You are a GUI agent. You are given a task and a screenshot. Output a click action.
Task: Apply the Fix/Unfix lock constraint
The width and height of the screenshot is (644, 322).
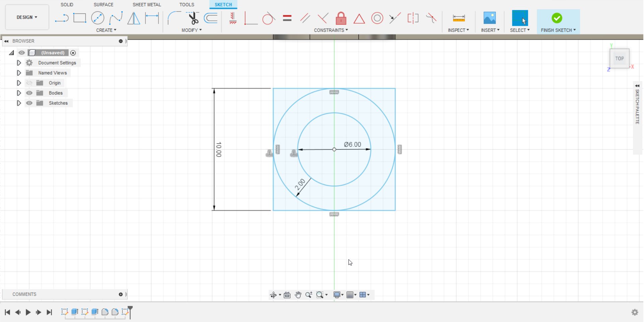[x=341, y=18]
